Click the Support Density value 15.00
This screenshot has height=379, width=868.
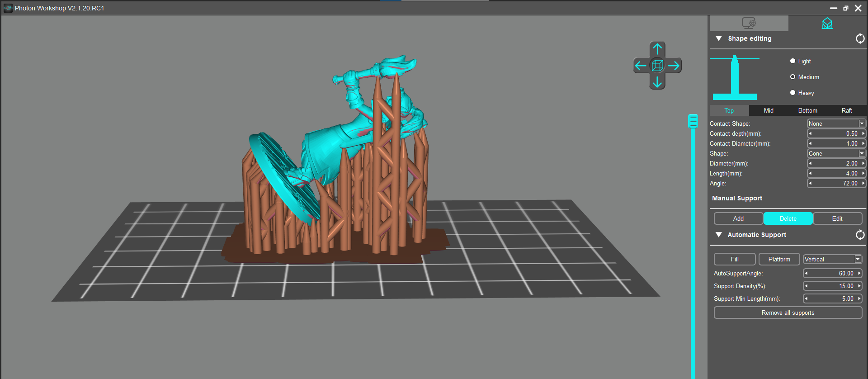click(846, 286)
